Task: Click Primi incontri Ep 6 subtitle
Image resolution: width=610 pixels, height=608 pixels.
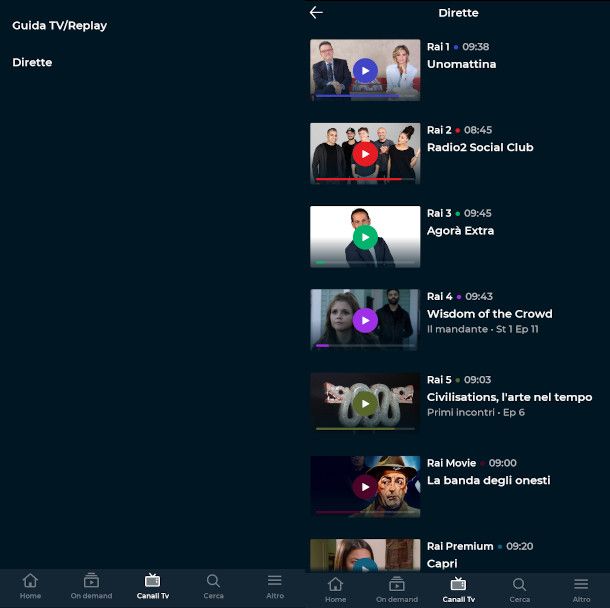Action: [475, 412]
